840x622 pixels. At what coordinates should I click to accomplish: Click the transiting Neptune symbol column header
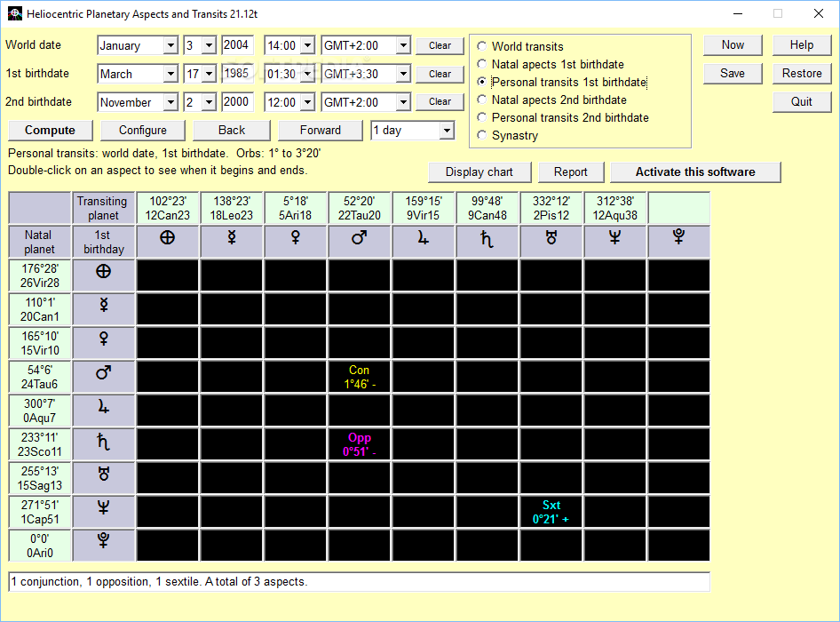615,242
